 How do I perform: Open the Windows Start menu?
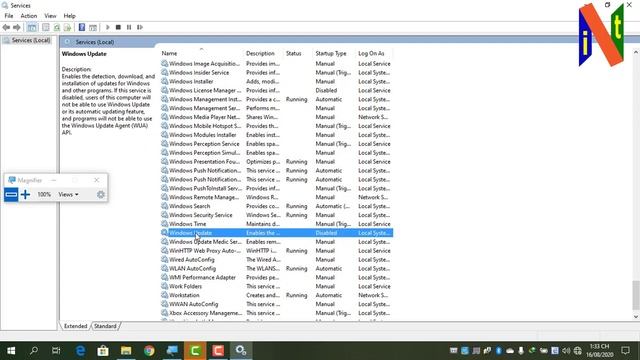11,351
